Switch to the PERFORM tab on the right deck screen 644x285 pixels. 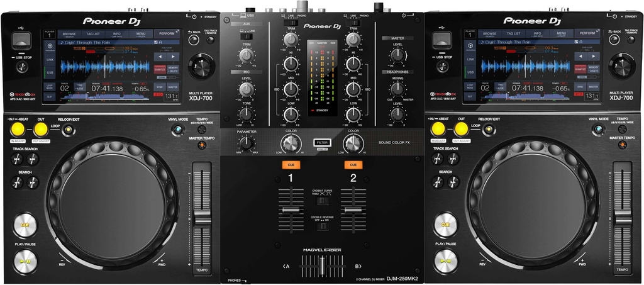[588, 34]
